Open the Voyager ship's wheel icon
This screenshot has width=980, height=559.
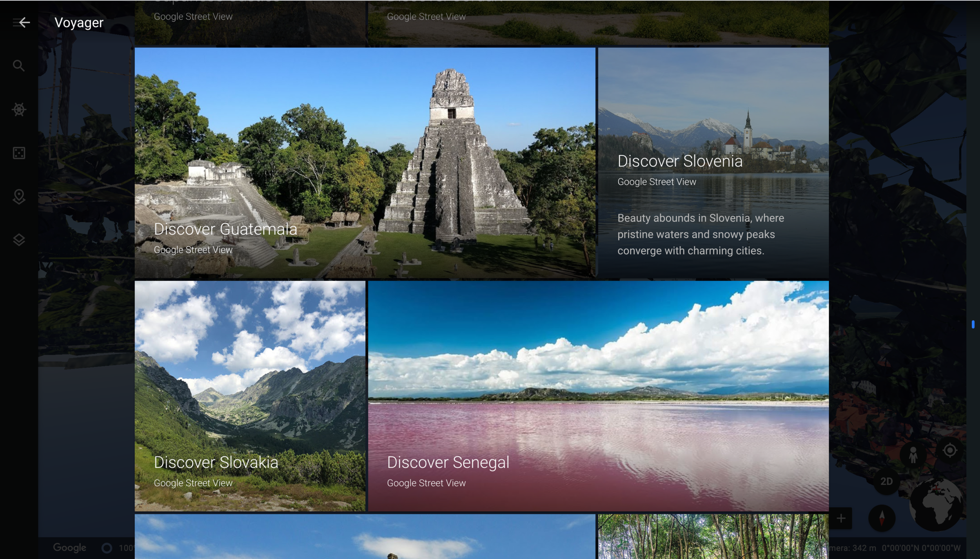point(19,109)
